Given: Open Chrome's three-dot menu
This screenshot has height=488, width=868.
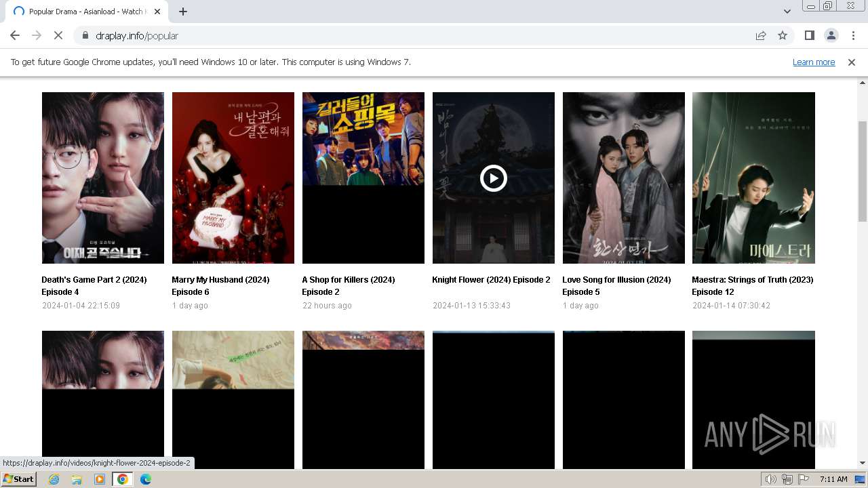Looking at the screenshot, I should [x=853, y=35].
